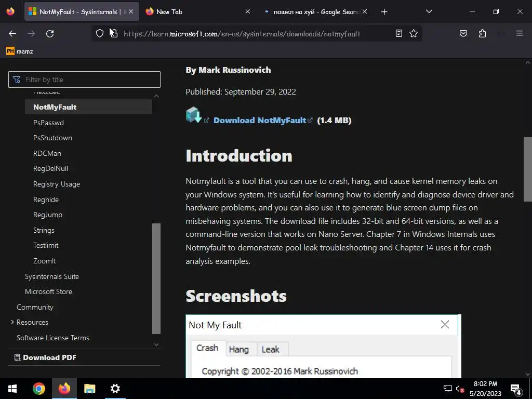Screen dimensions: 532x399
Task: Click the Download NotMyFault link
Action: (x=260, y=121)
